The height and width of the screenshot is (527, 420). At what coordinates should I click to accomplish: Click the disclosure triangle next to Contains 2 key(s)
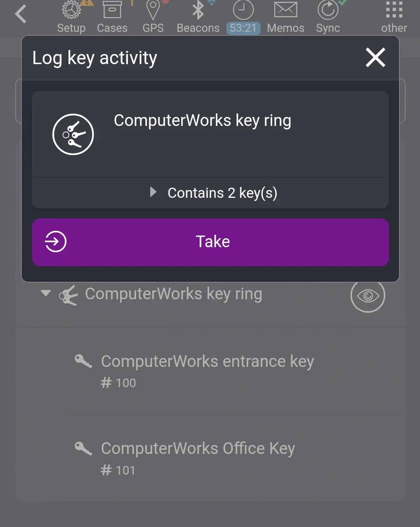[x=152, y=192]
